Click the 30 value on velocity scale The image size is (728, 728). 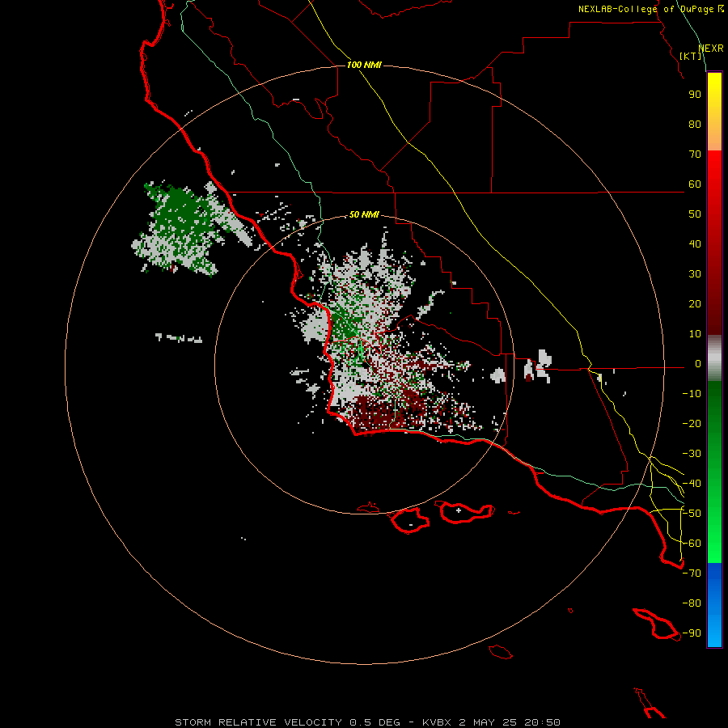[695, 274]
